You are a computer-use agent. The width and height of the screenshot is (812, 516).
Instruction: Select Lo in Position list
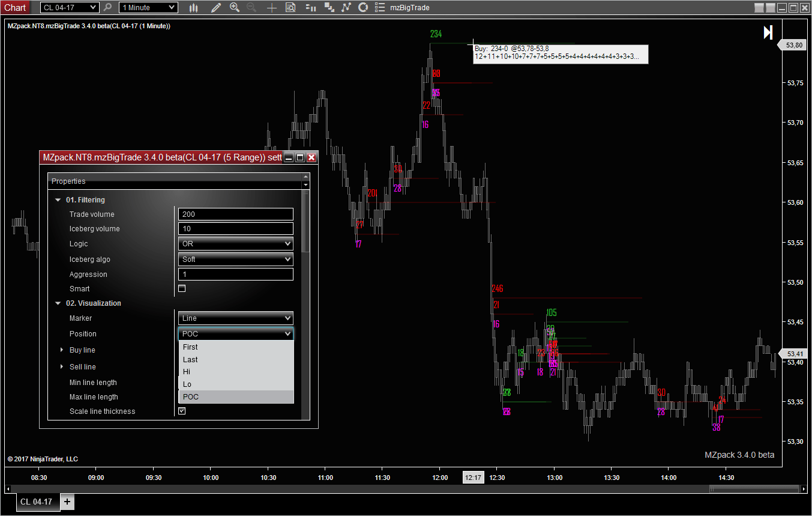[x=236, y=384]
